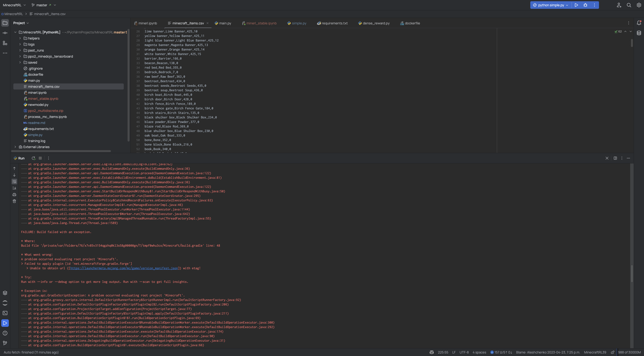Toggle the inspections widget showing 62 problems

[x=618, y=31]
